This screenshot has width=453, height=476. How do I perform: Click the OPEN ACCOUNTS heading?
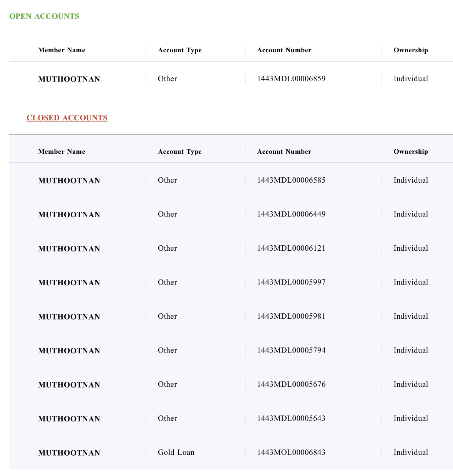44,16
